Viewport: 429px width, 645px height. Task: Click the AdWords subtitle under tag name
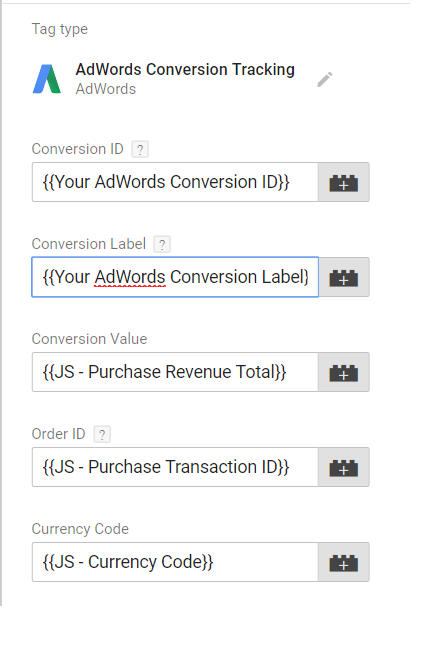[106, 89]
